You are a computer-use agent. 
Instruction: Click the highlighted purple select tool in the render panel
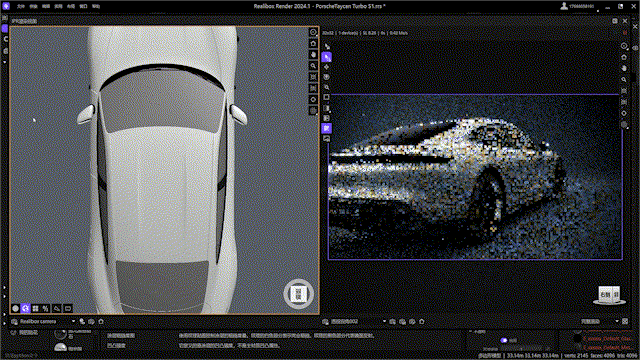click(327, 57)
